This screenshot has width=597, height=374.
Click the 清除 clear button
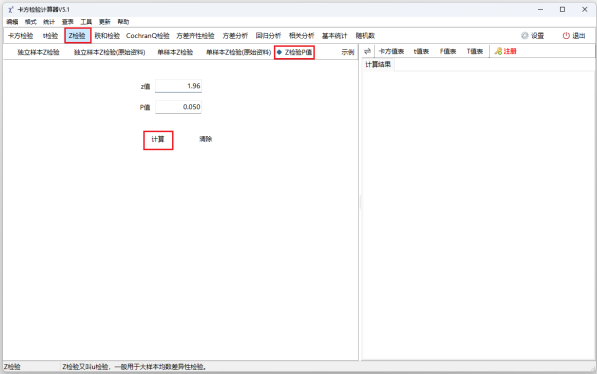click(206, 139)
